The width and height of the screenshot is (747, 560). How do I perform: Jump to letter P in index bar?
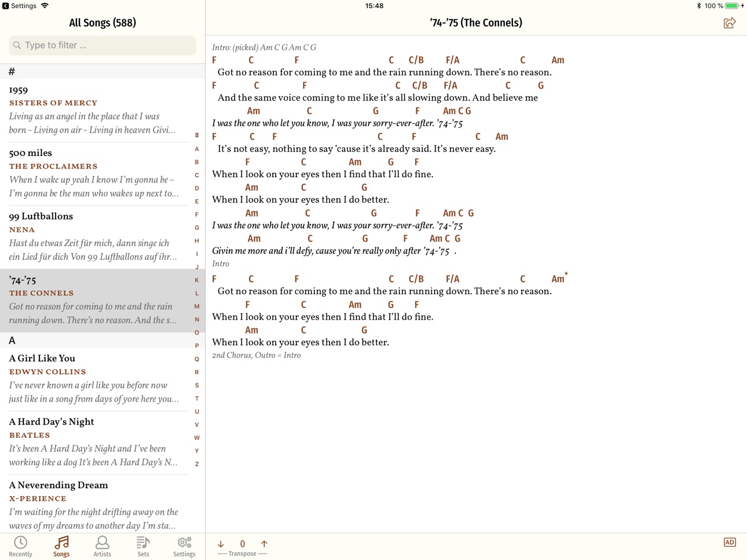click(197, 346)
